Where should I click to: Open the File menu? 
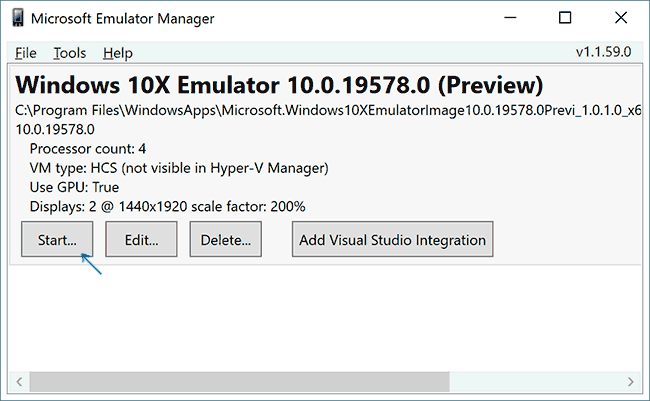click(x=26, y=53)
